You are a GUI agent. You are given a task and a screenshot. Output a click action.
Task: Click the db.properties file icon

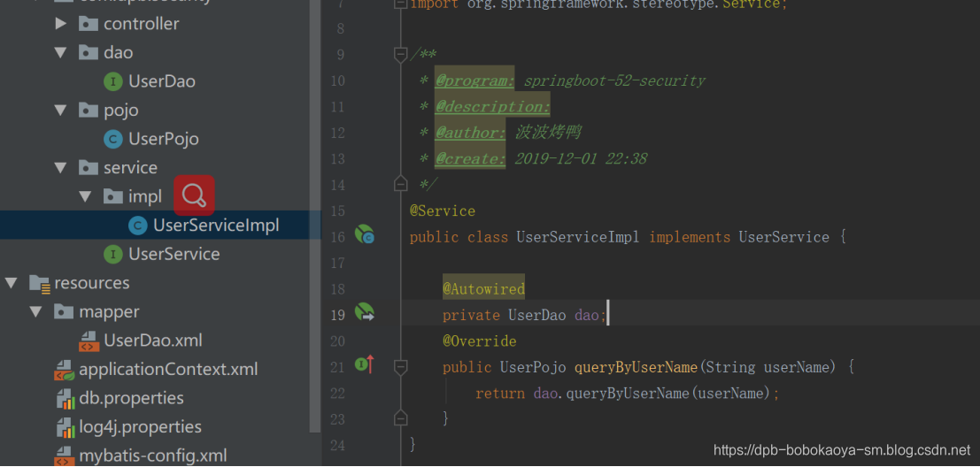[x=65, y=398]
